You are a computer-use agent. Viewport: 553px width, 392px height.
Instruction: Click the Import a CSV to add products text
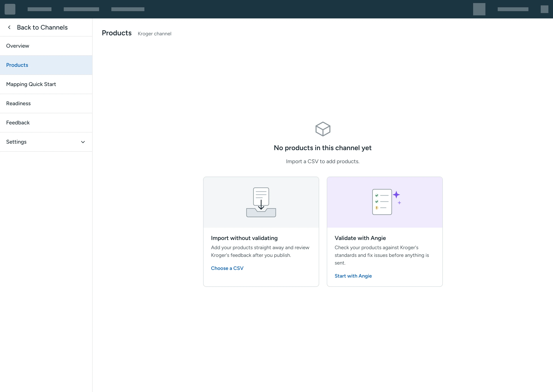pyautogui.click(x=323, y=161)
